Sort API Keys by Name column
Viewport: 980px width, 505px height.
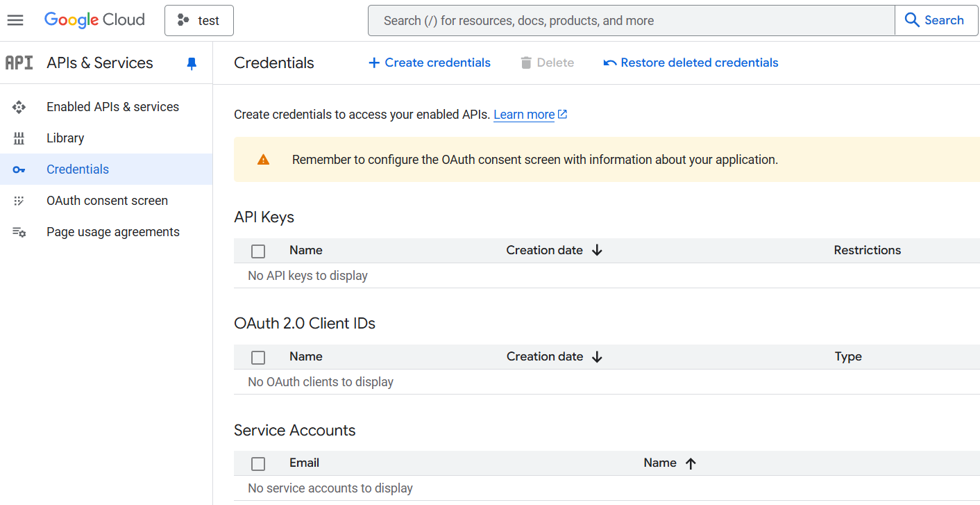click(x=306, y=250)
